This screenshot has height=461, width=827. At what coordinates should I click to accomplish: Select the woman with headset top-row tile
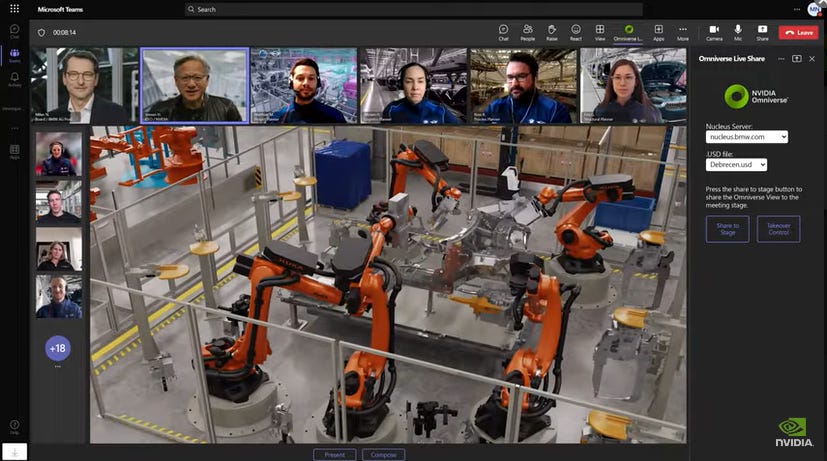[414, 86]
